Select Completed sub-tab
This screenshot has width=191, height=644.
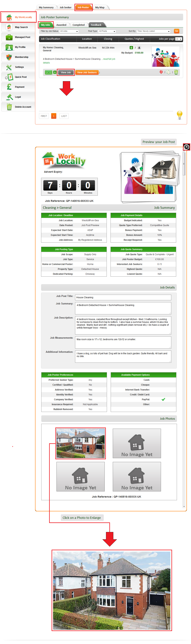(79, 25)
